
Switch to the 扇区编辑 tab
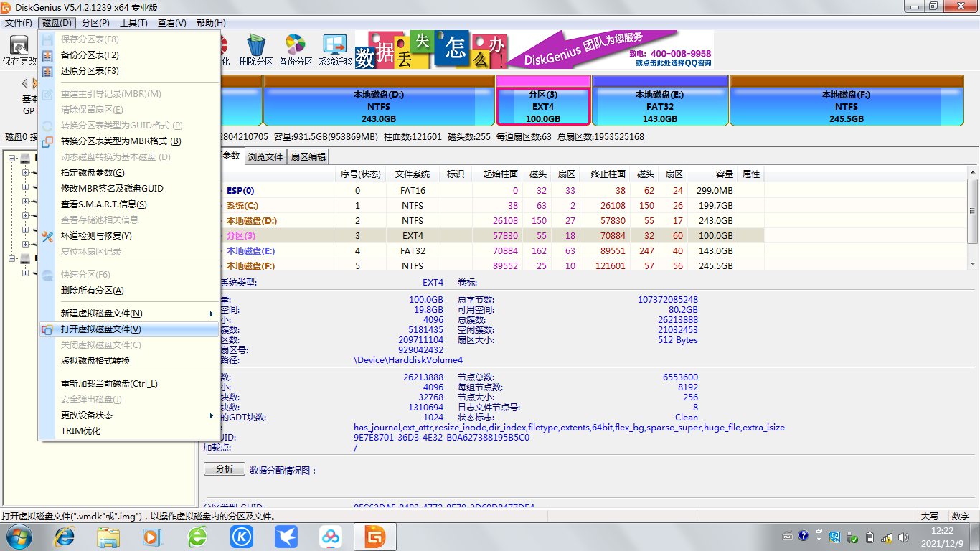coord(308,156)
